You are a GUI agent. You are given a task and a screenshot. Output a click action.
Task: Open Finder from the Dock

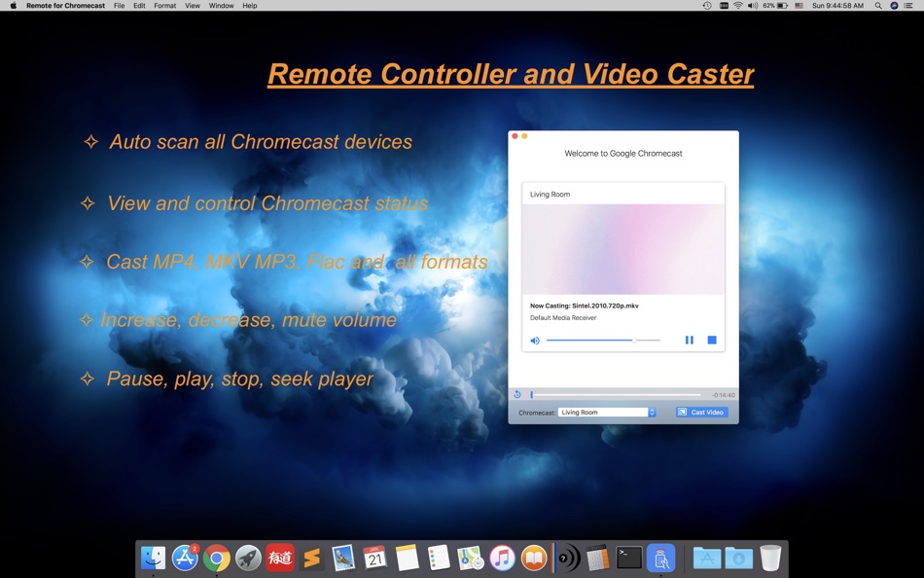point(154,558)
